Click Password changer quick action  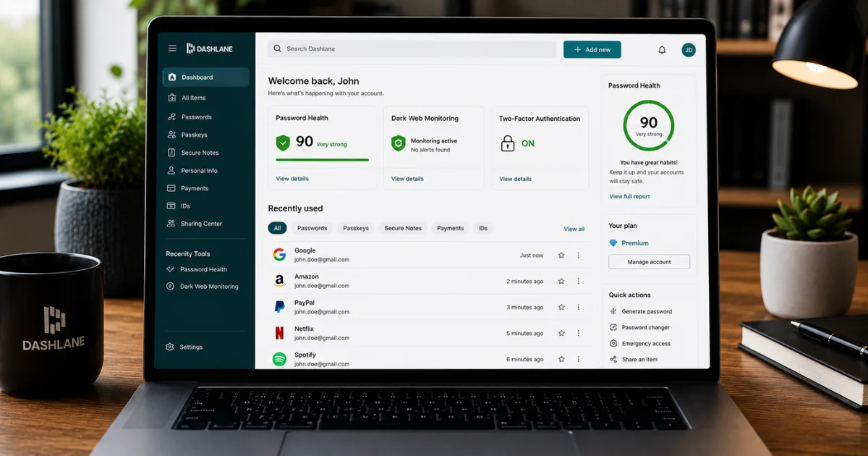point(640,327)
